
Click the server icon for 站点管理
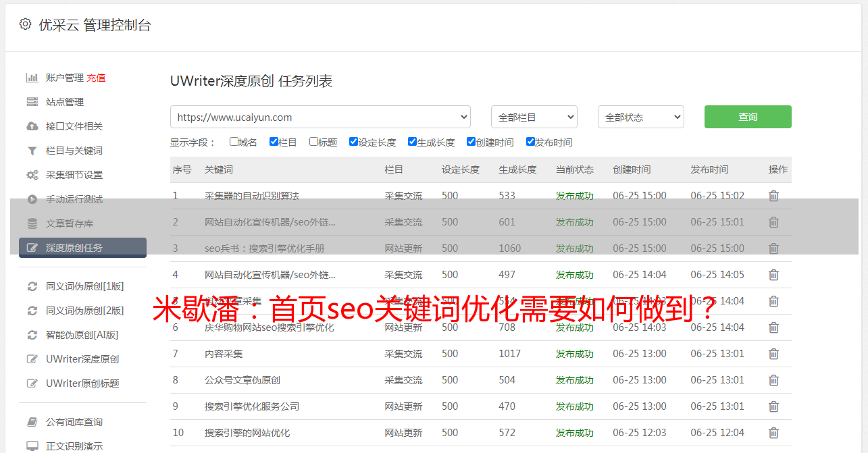coord(32,102)
